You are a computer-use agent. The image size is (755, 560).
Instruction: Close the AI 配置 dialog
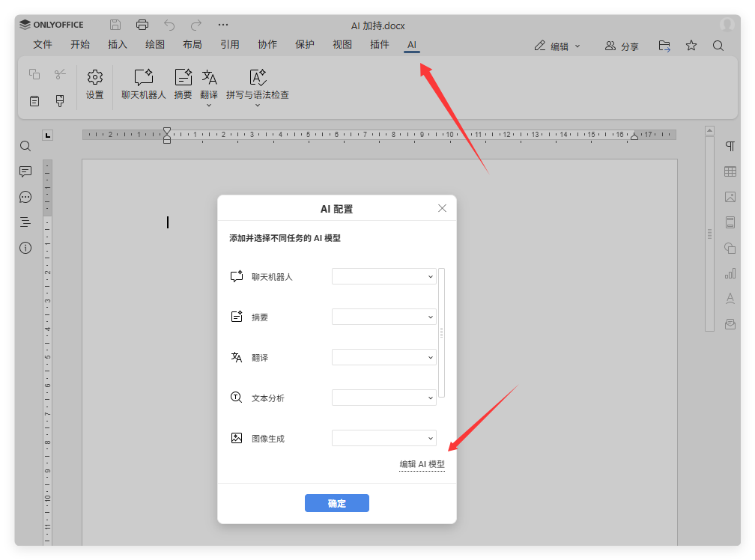coord(442,208)
